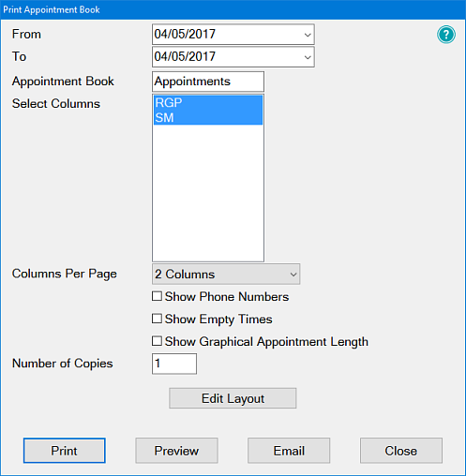This screenshot has height=476, width=466.
Task: Enable Show Empty Times checkbox
Action: [157, 319]
